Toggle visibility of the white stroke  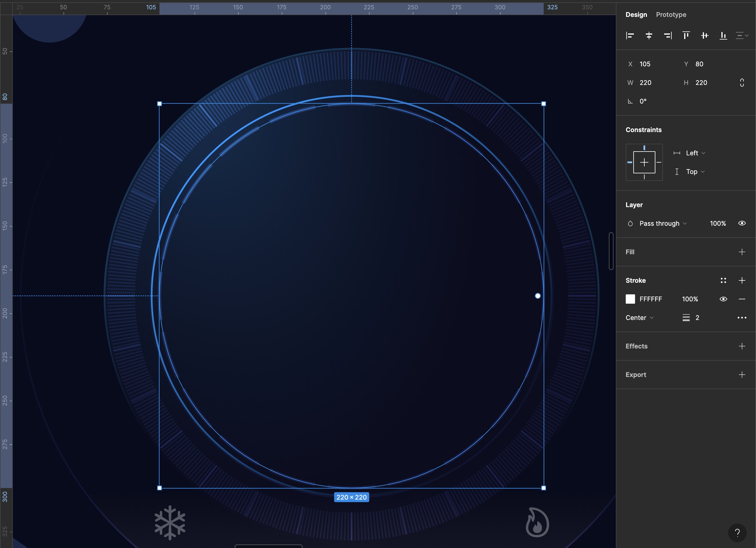click(x=723, y=299)
